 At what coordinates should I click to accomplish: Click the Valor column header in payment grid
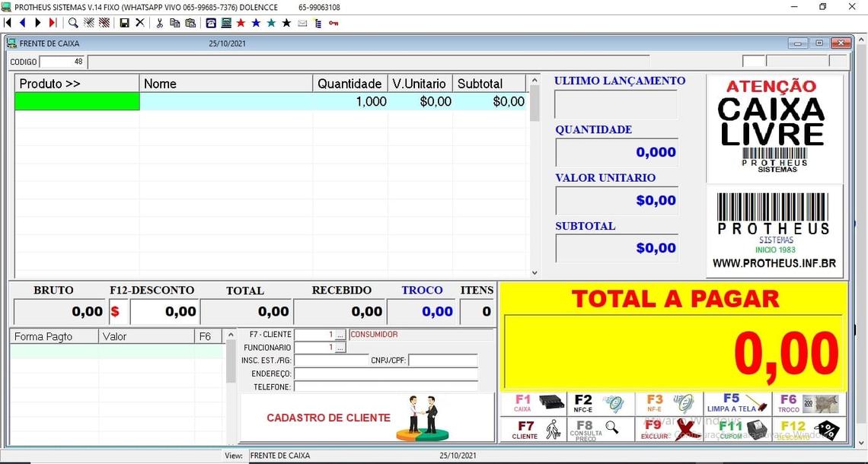coord(147,336)
